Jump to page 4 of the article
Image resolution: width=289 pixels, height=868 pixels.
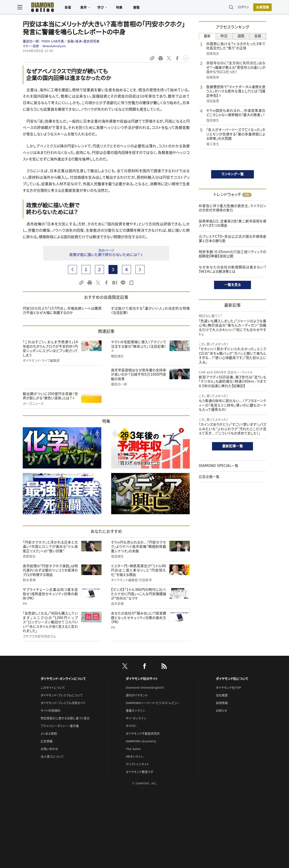126,270
